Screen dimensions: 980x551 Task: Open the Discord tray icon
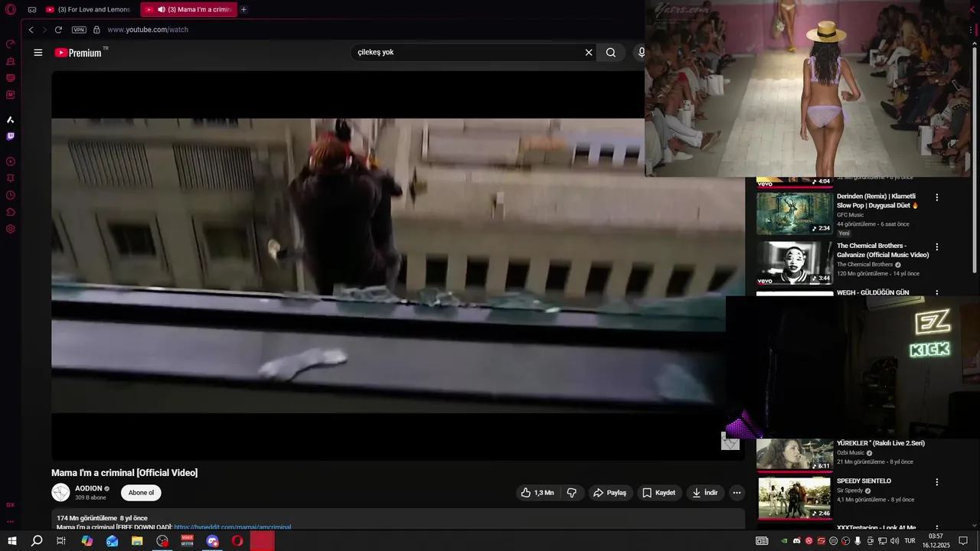click(796, 541)
